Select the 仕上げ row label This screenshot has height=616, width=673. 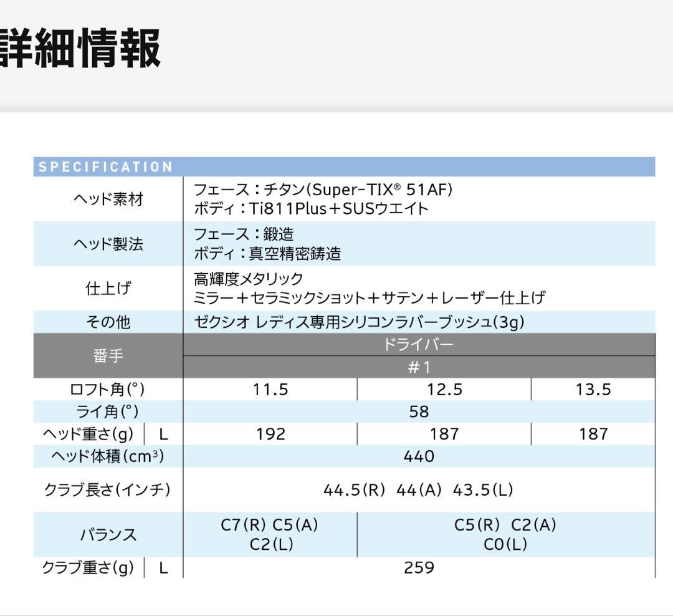point(107,288)
